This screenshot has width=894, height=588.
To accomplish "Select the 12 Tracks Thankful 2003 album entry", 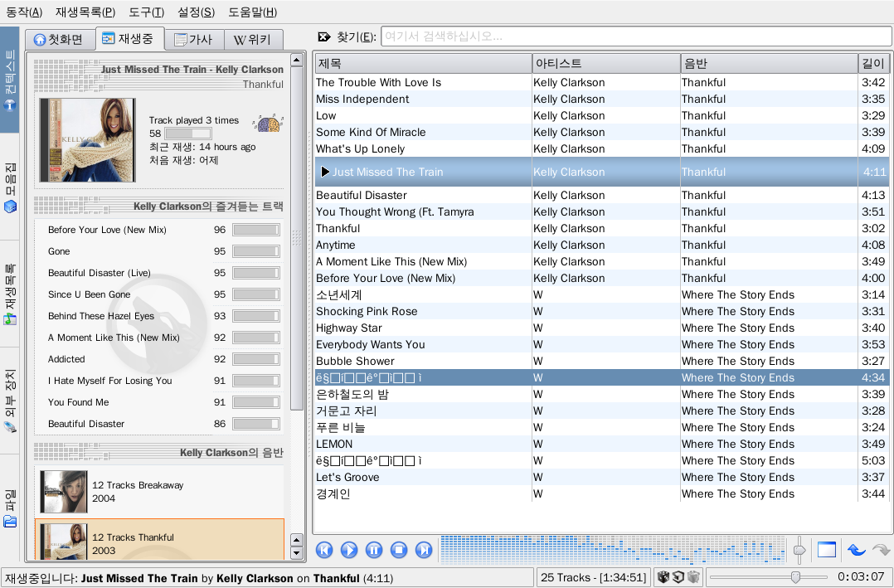I will pos(159,540).
